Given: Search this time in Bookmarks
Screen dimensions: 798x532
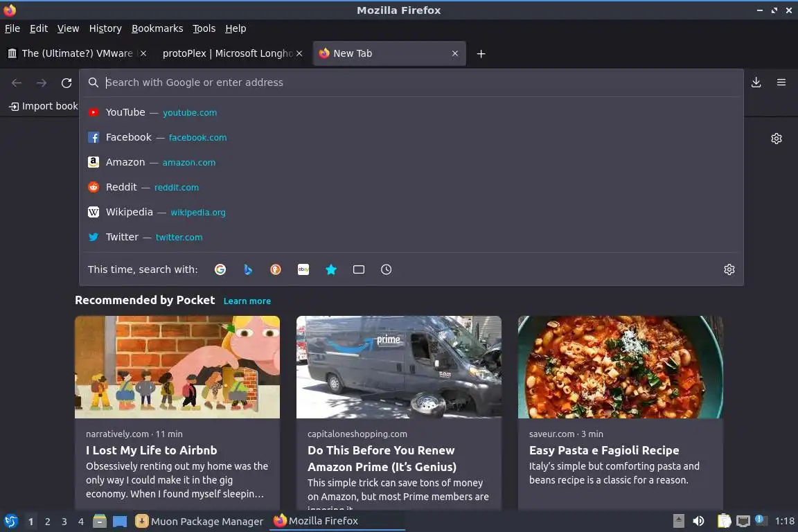Looking at the screenshot, I should [331, 269].
